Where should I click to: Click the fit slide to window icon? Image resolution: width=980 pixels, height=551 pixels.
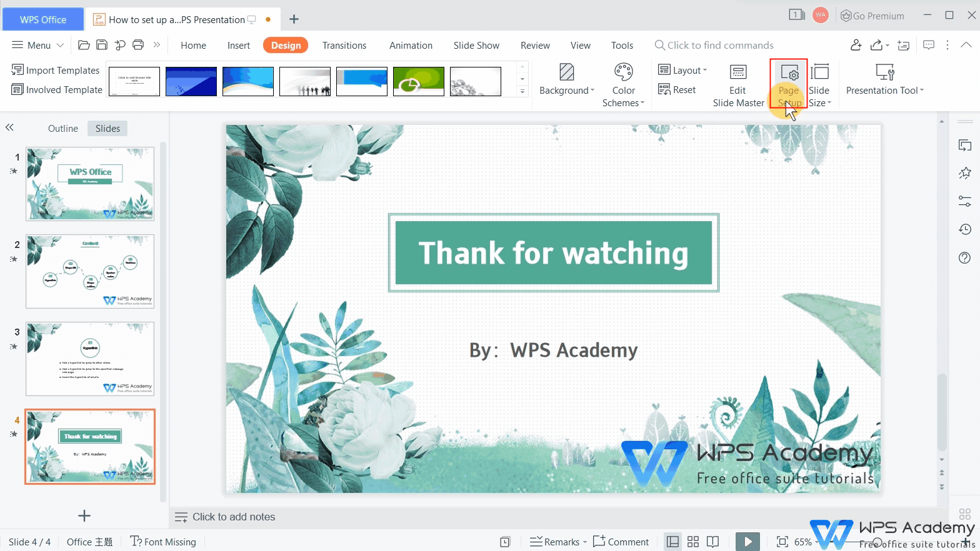[782, 542]
